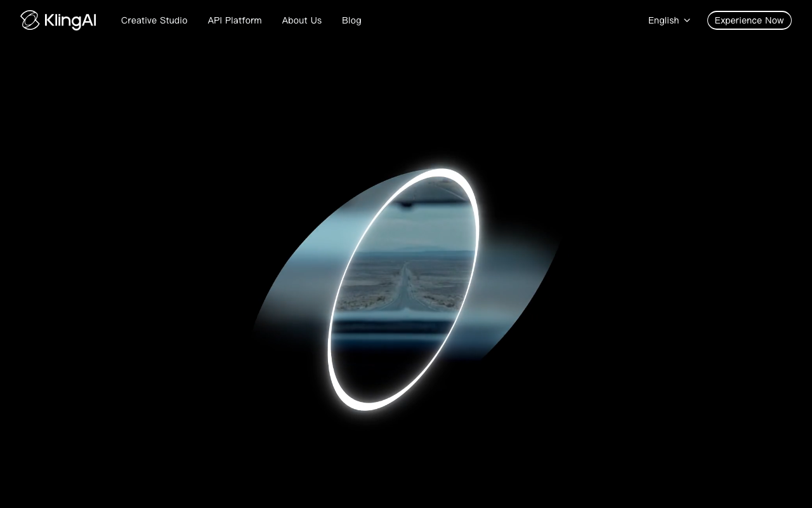Viewport: 812px width, 508px height.
Task: Click the KlingAI swirl logo icon
Action: click(x=30, y=20)
